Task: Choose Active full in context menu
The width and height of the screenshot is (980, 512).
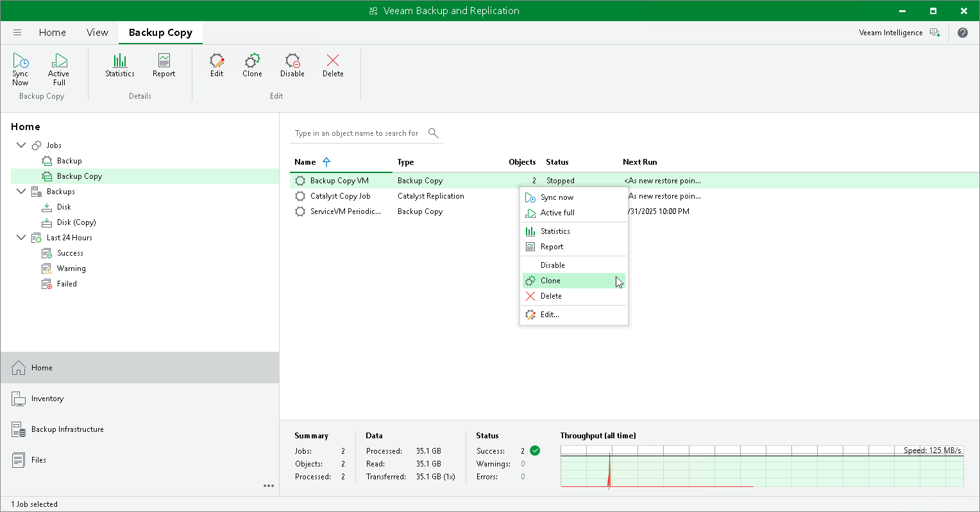Action: tap(574, 213)
